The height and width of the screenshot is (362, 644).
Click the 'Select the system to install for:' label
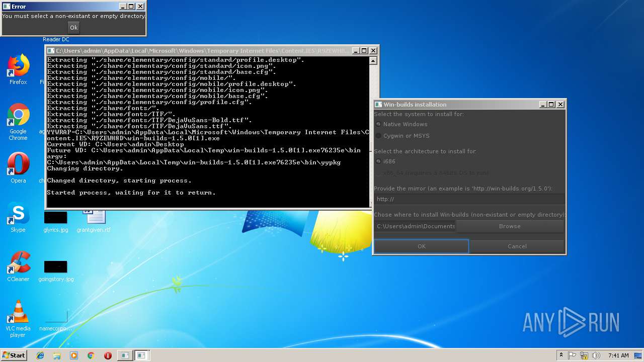pyautogui.click(x=419, y=114)
